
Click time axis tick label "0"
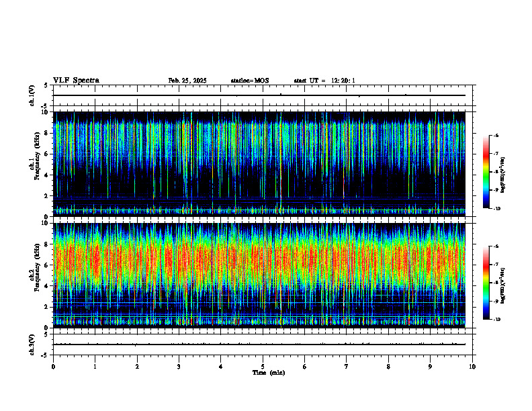tap(53, 367)
